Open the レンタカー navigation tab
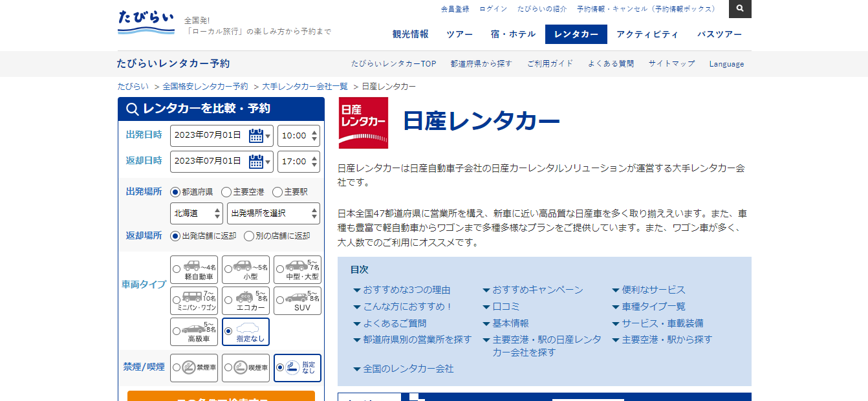The width and height of the screenshot is (868, 401). click(576, 34)
